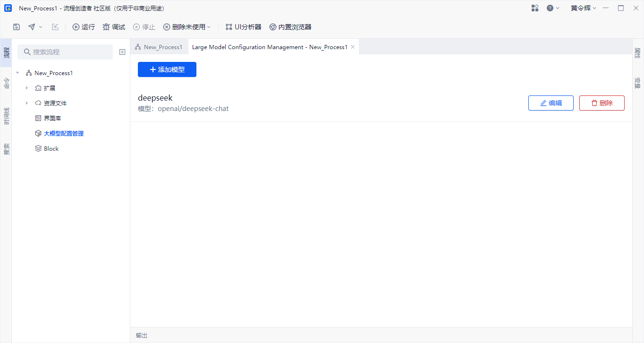Viewport: 644px width, 343px height.
Task: Click the widgets grid icon in title bar
Action: [535, 8]
